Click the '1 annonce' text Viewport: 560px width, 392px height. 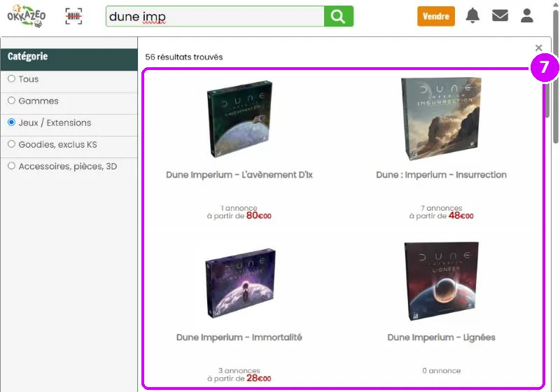tap(239, 208)
